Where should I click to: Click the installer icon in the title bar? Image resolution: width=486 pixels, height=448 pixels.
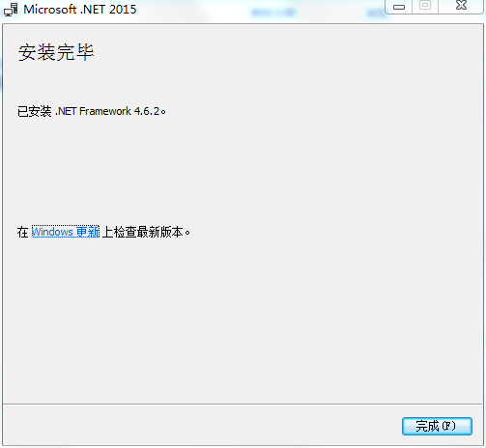tap(11, 10)
